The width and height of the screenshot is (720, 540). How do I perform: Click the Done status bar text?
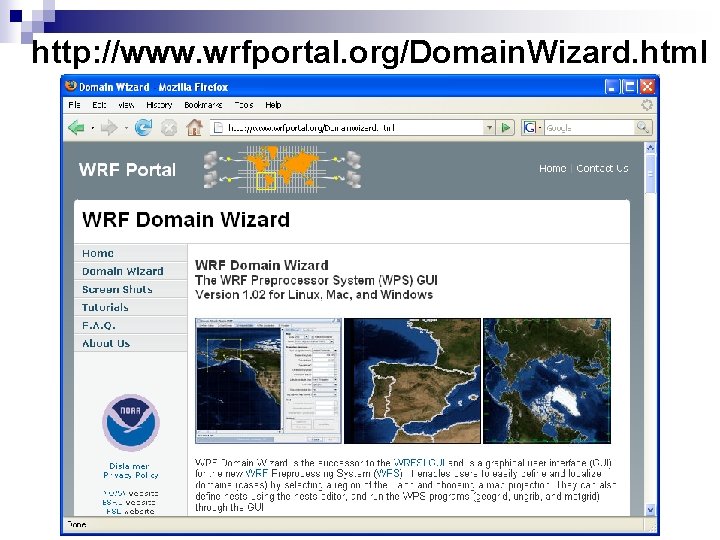[77, 524]
